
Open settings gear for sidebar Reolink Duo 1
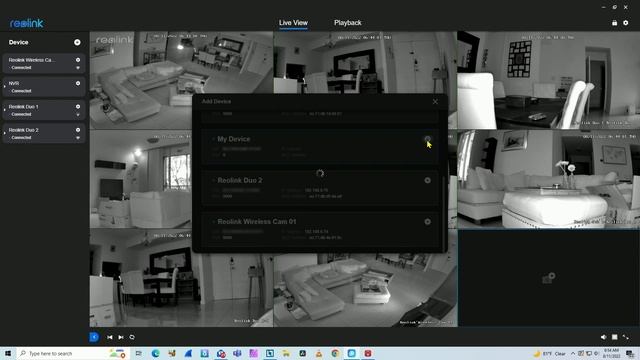[x=78, y=107]
